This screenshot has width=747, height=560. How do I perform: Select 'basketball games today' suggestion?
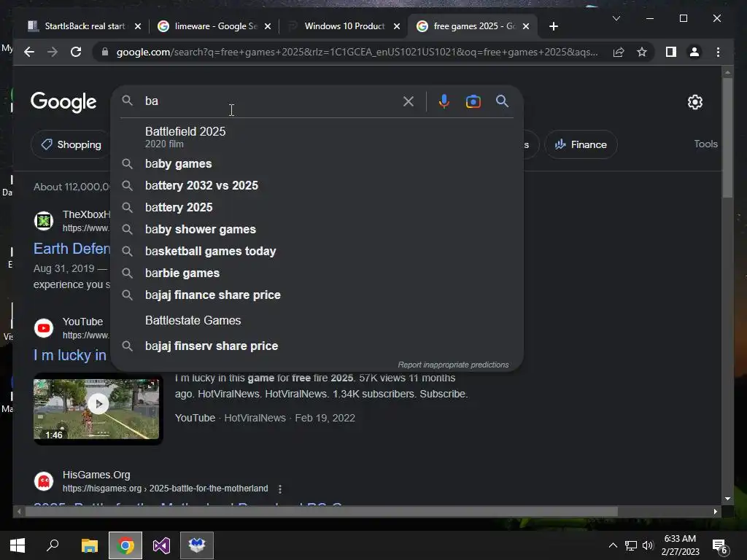317,252
